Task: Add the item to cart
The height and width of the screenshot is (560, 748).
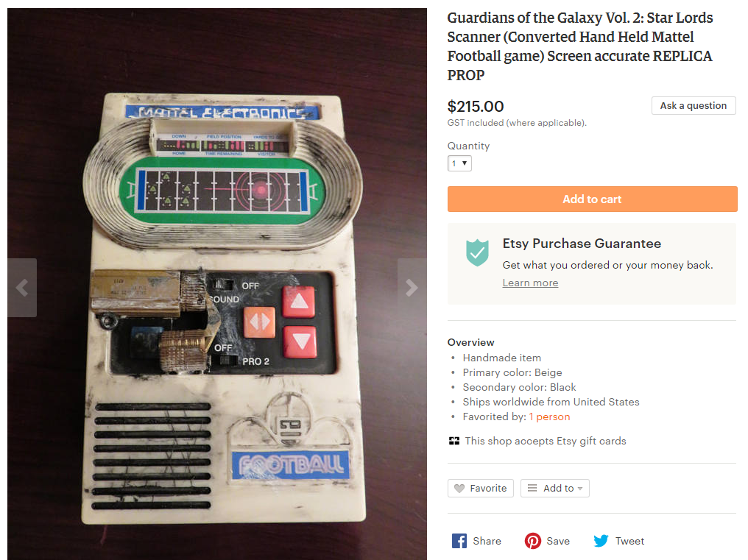Action: [593, 199]
